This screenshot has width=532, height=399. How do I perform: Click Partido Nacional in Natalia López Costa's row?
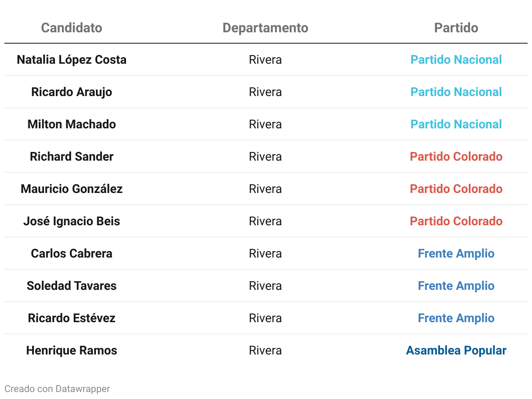click(456, 60)
